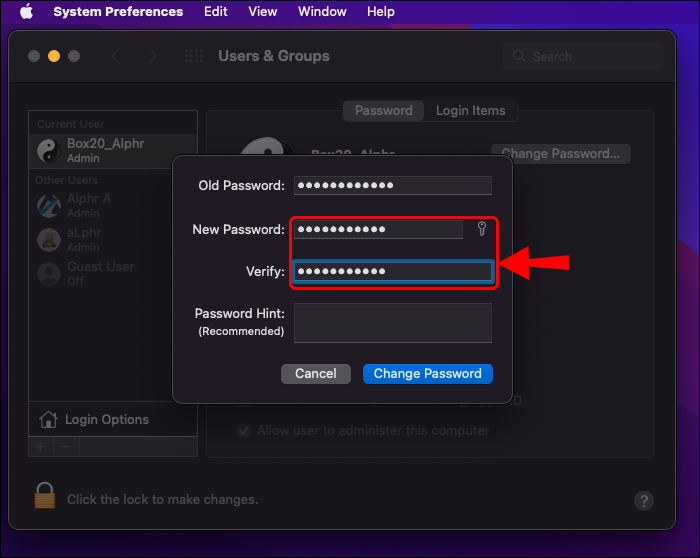Image resolution: width=700 pixels, height=558 pixels.
Task: Confirm with the Change Password button
Action: tap(427, 373)
